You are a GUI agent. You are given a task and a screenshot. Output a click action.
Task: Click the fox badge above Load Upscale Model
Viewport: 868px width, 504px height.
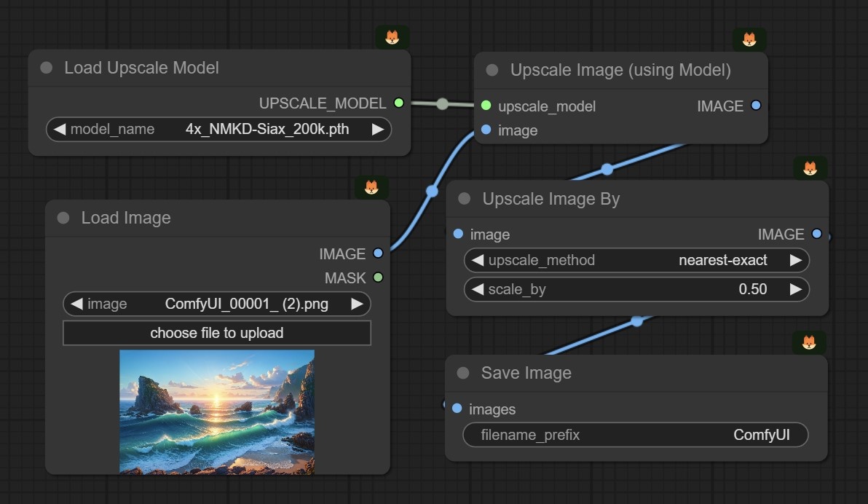click(x=392, y=38)
